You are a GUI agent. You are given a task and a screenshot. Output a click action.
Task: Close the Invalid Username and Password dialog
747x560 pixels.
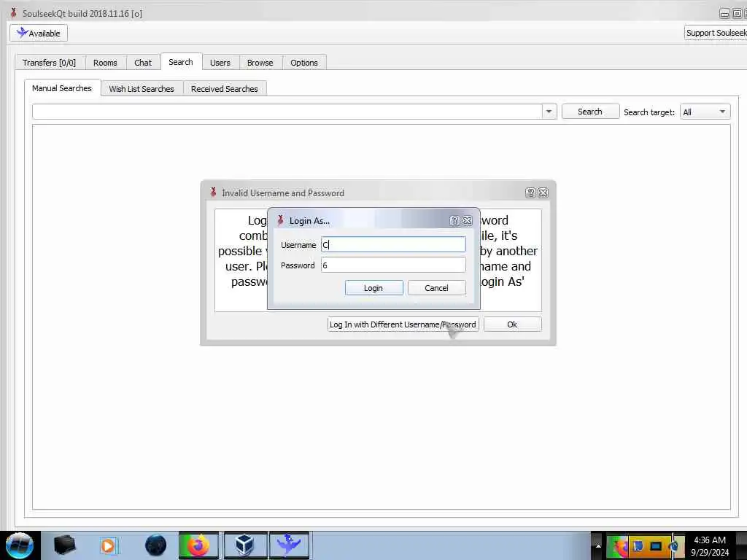[x=543, y=192]
